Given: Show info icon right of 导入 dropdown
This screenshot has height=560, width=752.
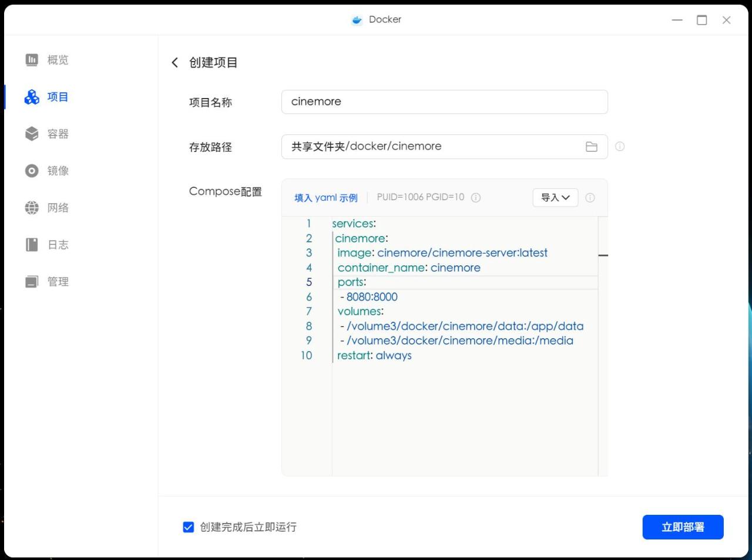Looking at the screenshot, I should pos(590,198).
